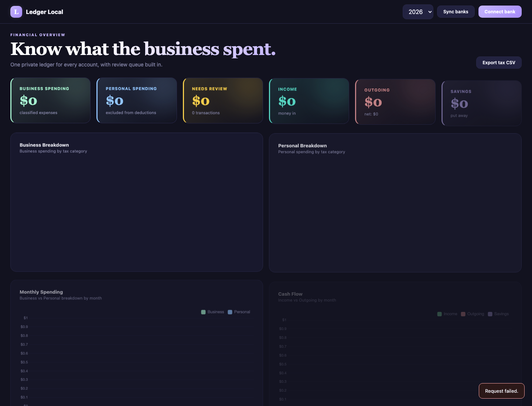Click 'money in' text in Income card
Screen dimensions: 532x406
[x=287, y=113]
